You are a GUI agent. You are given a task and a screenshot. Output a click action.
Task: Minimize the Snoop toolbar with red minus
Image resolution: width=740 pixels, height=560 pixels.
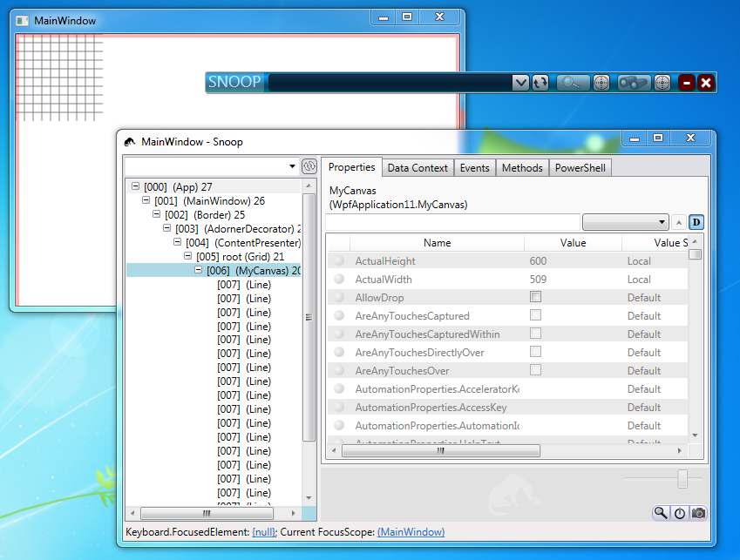(x=687, y=83)
